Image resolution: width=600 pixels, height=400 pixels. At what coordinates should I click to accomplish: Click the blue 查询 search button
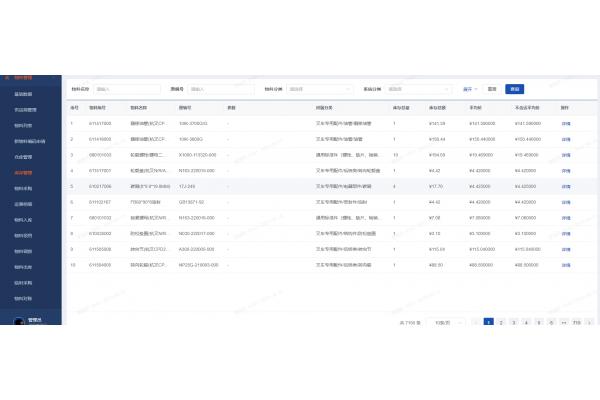tap(514, 89)
